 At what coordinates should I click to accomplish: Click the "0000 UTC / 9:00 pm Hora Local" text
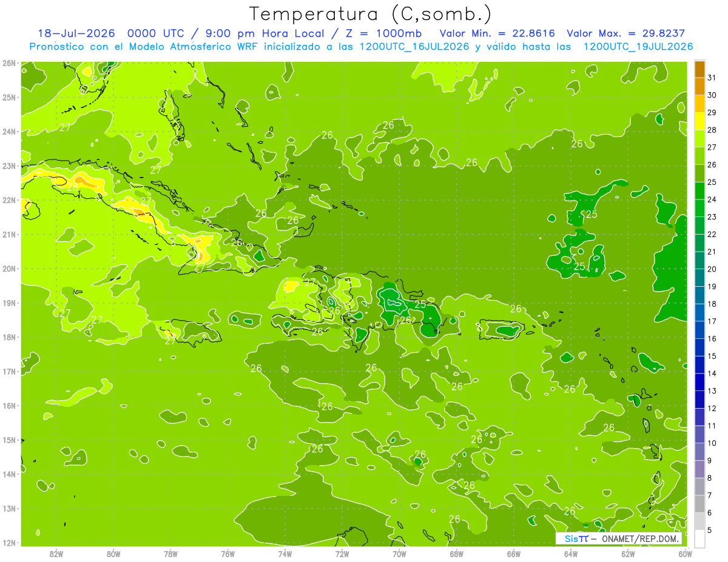226,33
